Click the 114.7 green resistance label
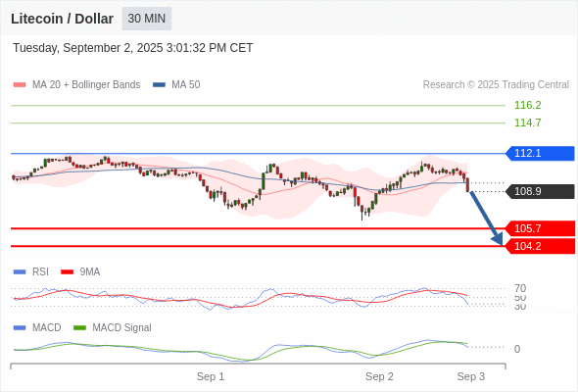This screenshot has height=392, width=578. click(x=528, y=122)
